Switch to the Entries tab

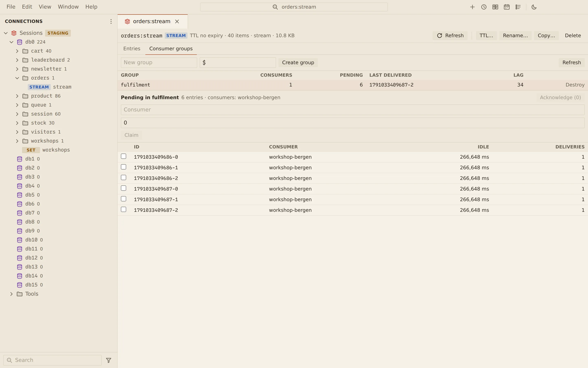click(132, 49)
